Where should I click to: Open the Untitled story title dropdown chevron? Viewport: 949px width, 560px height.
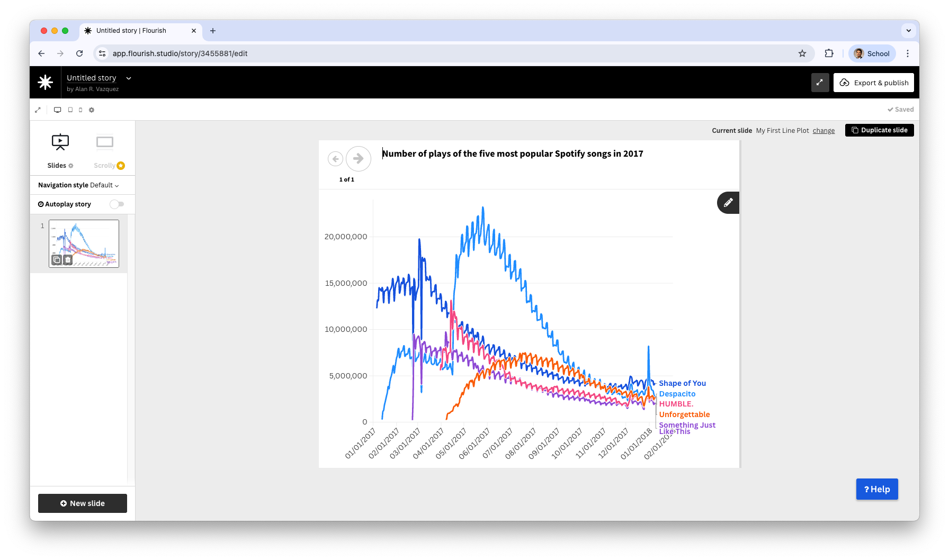(x=129, y=78)
